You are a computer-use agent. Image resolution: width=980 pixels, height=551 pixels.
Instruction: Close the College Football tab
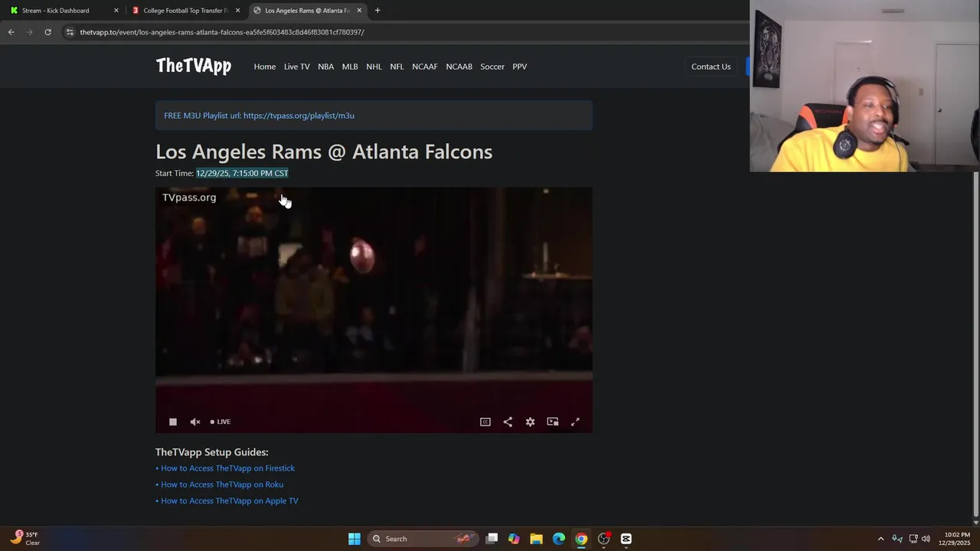(237, 11)
